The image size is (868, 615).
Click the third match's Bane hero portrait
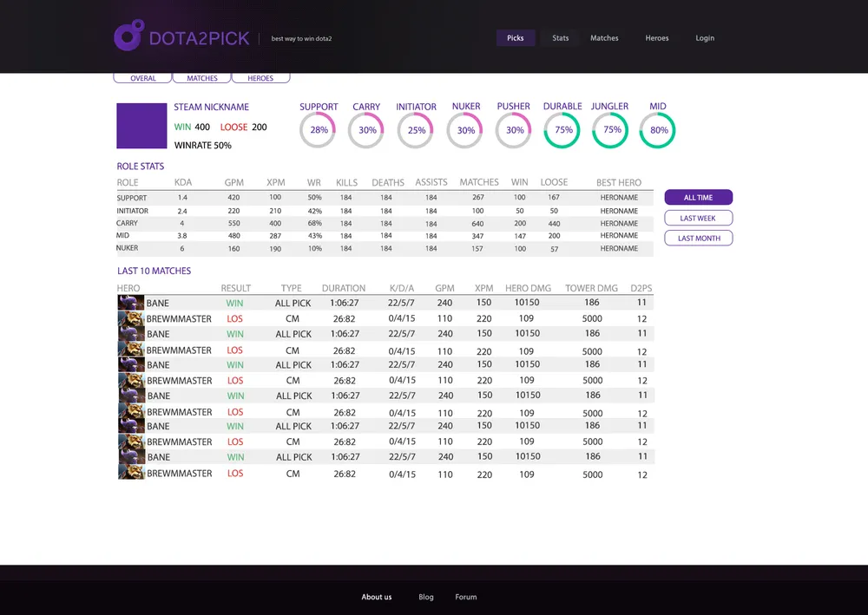coord(131,333)
